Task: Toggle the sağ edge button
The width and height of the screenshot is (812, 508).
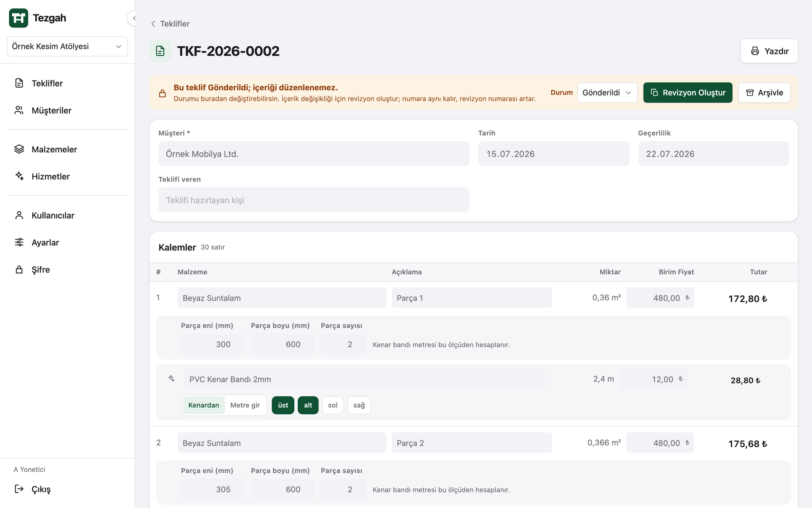Action: [x=359, y=405]
